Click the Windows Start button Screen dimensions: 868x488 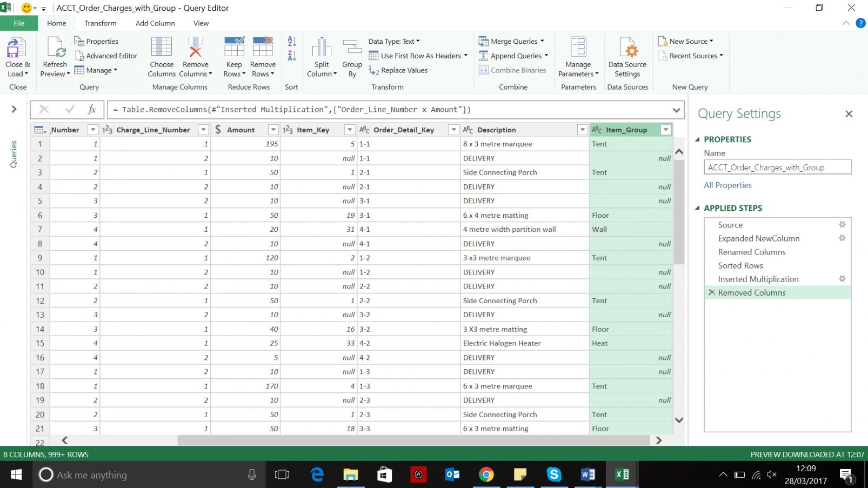[16, 474]
